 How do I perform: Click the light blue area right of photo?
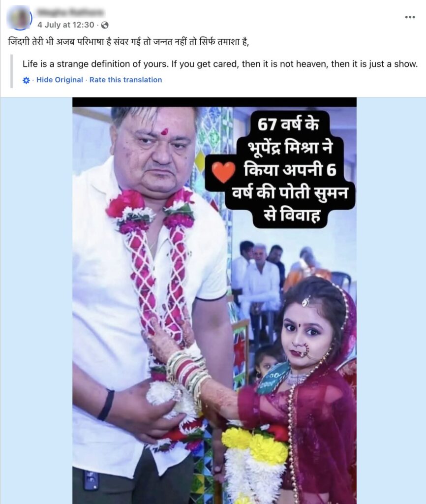pyautogui.click(x=391, y=301)
